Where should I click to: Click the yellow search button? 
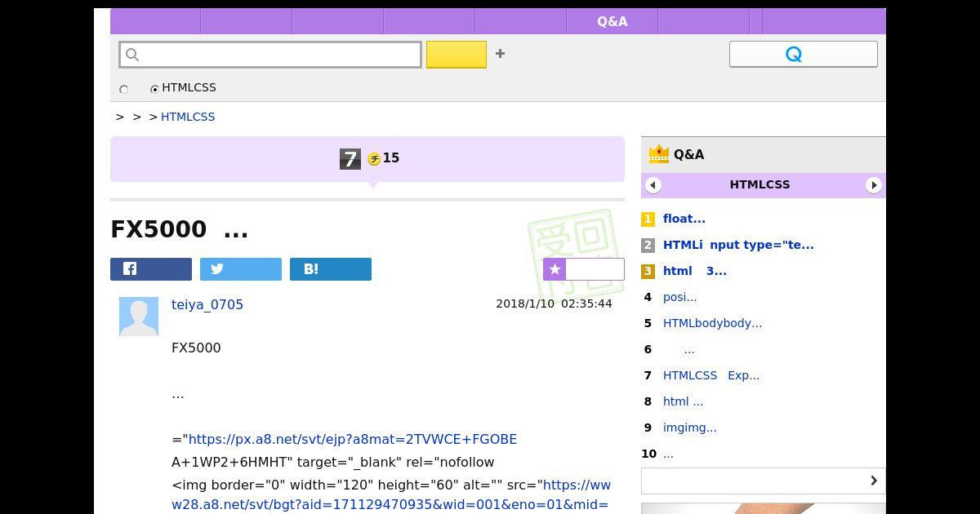(457, 55)
